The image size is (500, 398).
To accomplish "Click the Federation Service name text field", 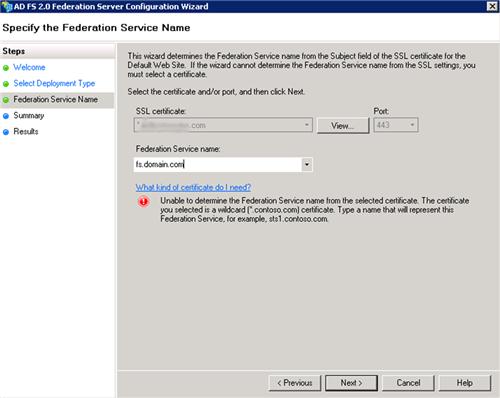I will 218,164.
